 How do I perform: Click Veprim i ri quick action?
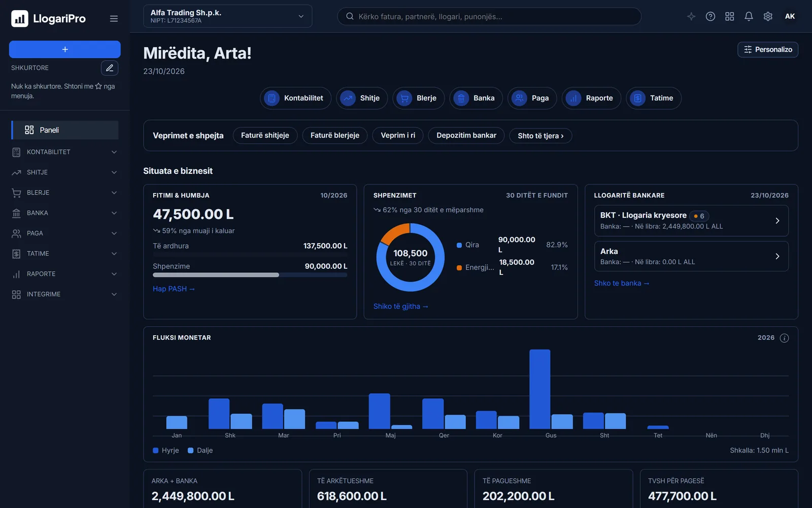click(x=398, y=136)
